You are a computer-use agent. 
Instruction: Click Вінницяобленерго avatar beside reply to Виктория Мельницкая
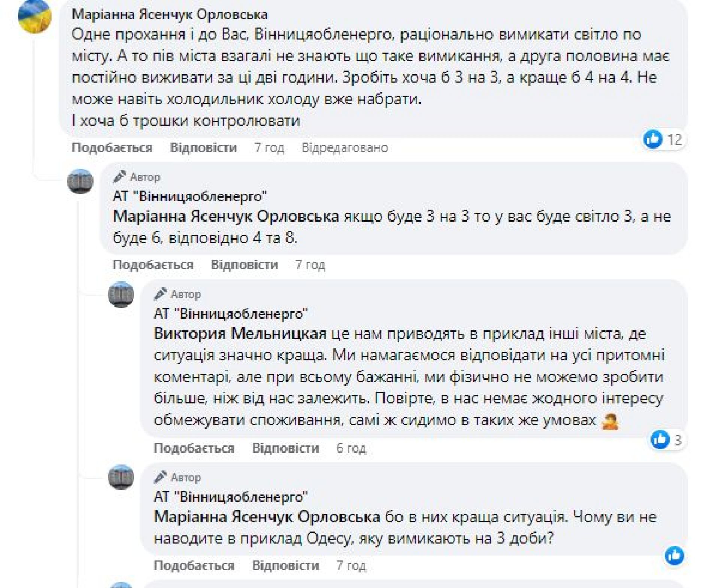click(x=121, y=295)
